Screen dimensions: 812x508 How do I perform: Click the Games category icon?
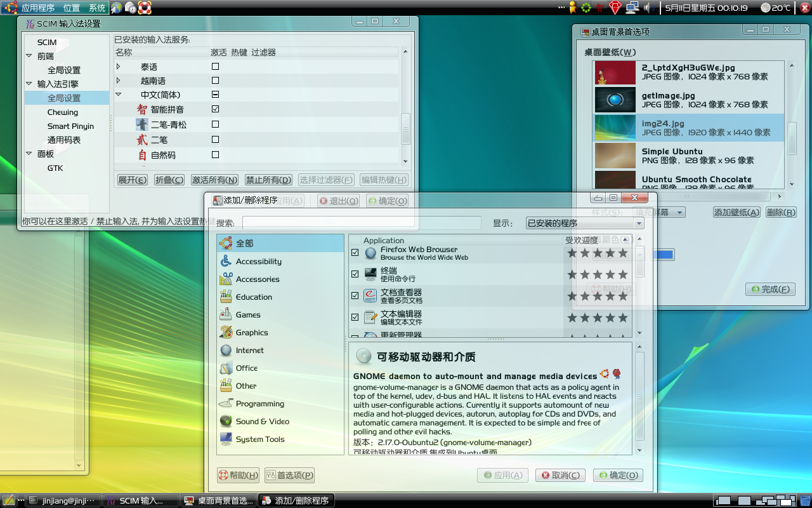click(x=226, y=314)
